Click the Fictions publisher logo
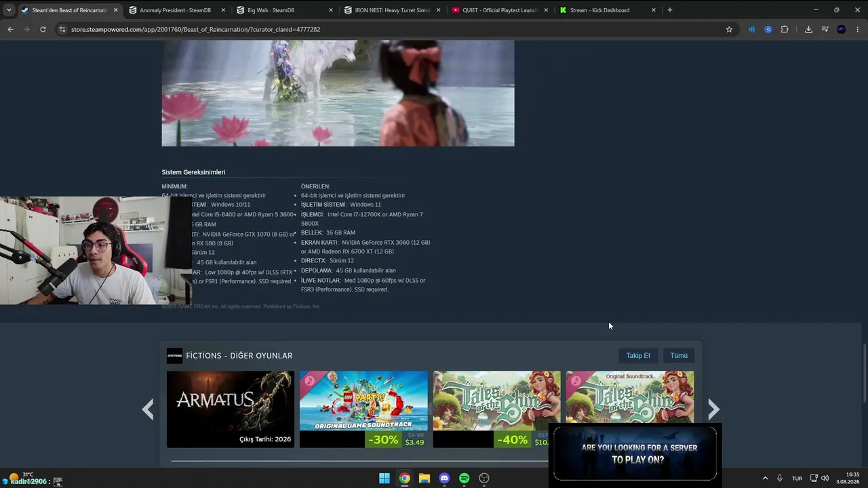 click(174, 356)
